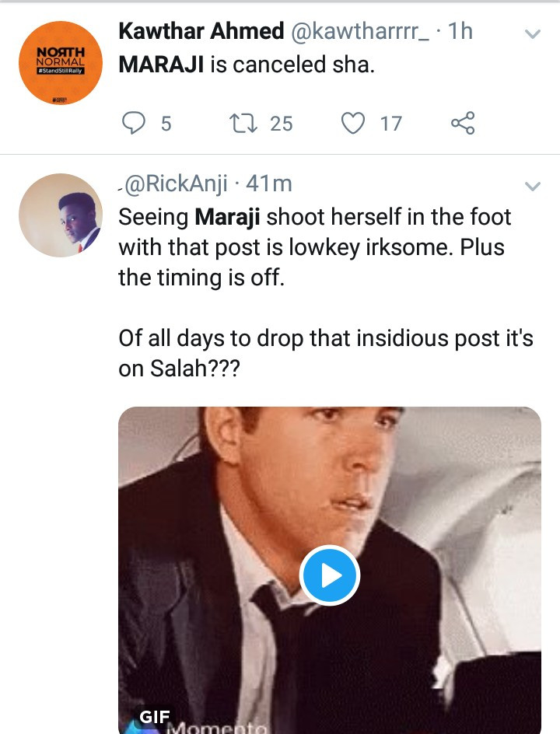Like Kawthar Ahmed's tweet with the heart
Screen dimensions: 560x734
[x=354, y=123]
